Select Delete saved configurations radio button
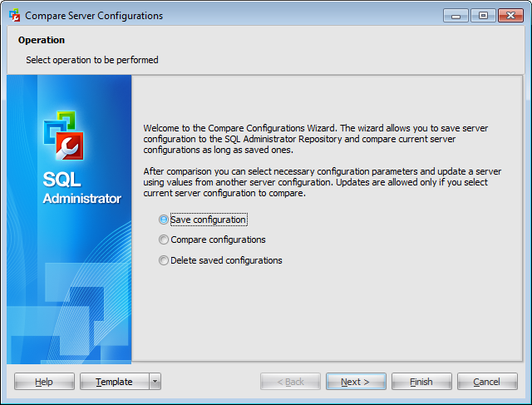 164,261
